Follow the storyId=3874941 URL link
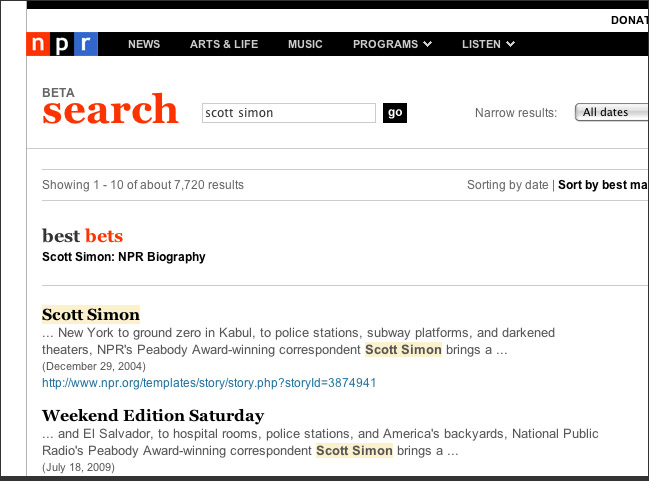The image size is (649, 481). (209, 382)
